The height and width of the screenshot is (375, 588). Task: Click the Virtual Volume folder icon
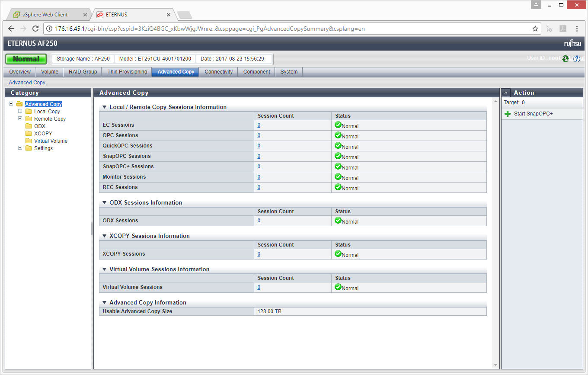pyautogui.click(x=29, y=141)
